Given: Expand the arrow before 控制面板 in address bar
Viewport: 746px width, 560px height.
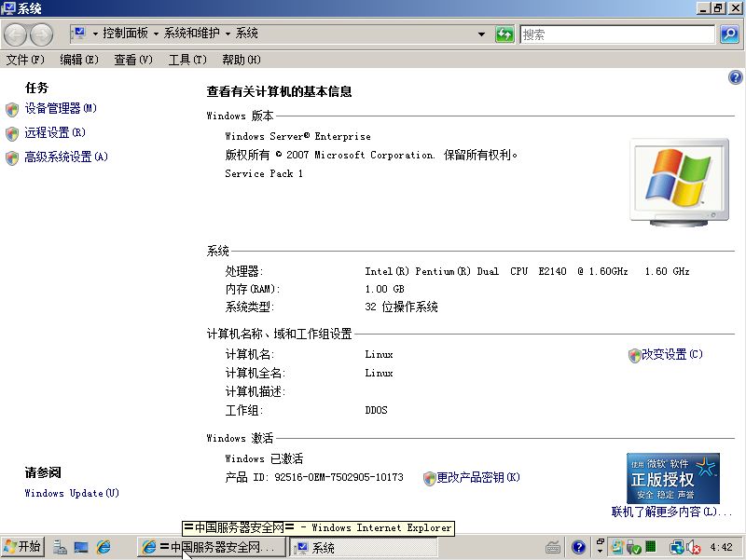Looking at the screenshot, I should point(95,34).
